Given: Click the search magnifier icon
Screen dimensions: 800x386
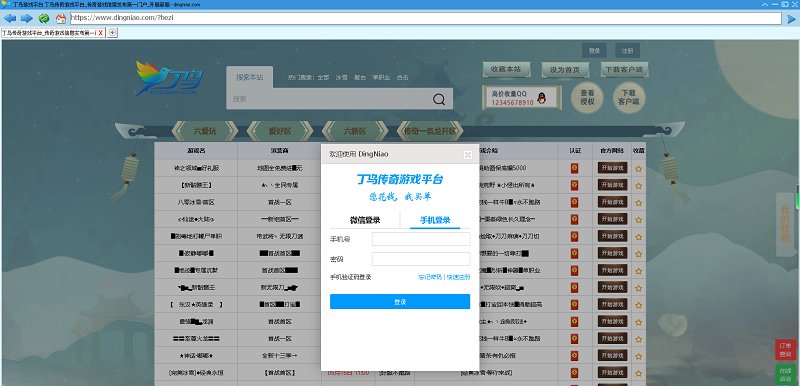Looking at the screenshot, I should click(x=439, y=99).
